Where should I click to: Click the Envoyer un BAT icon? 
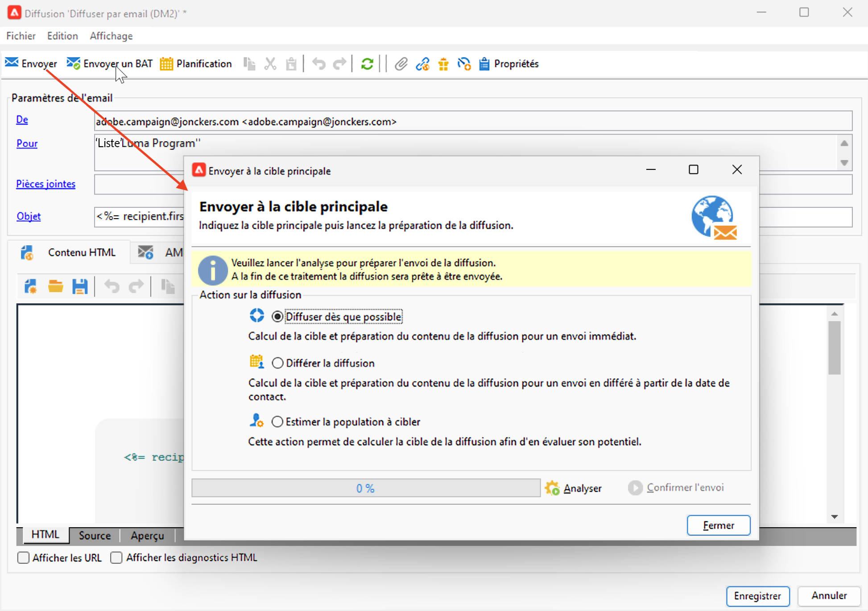coord(73,63)
